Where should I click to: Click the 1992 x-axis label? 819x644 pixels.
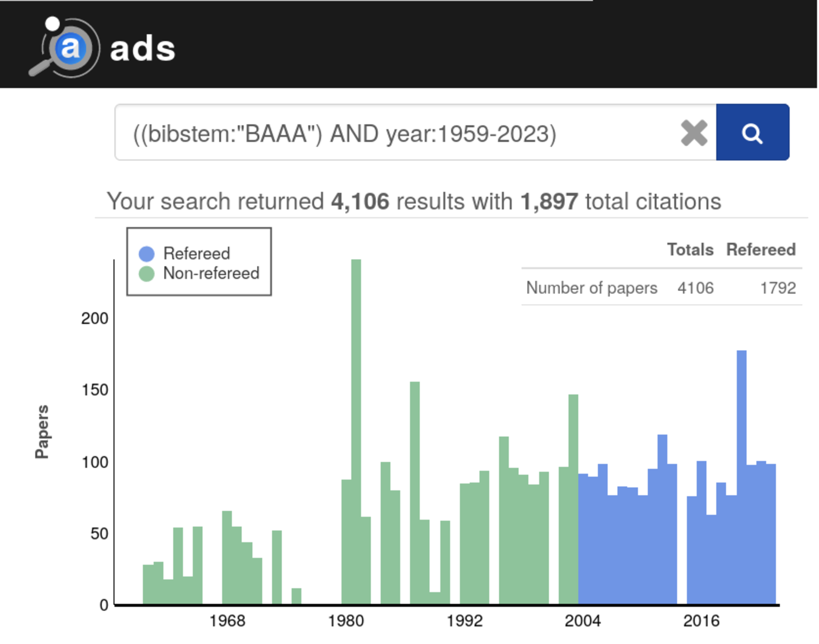click(464, 621)
